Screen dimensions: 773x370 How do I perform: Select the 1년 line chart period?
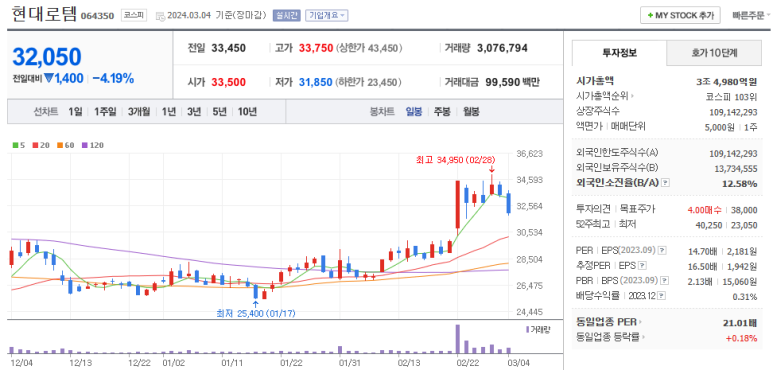click(x=169, y=111)
